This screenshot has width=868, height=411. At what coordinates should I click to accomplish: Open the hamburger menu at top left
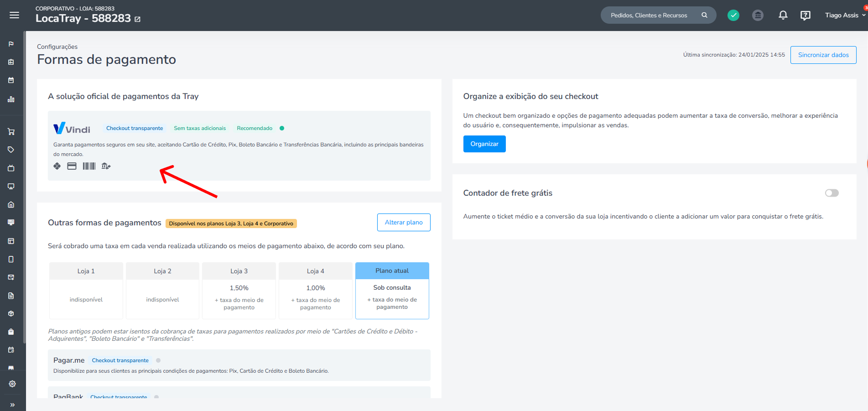14,15
